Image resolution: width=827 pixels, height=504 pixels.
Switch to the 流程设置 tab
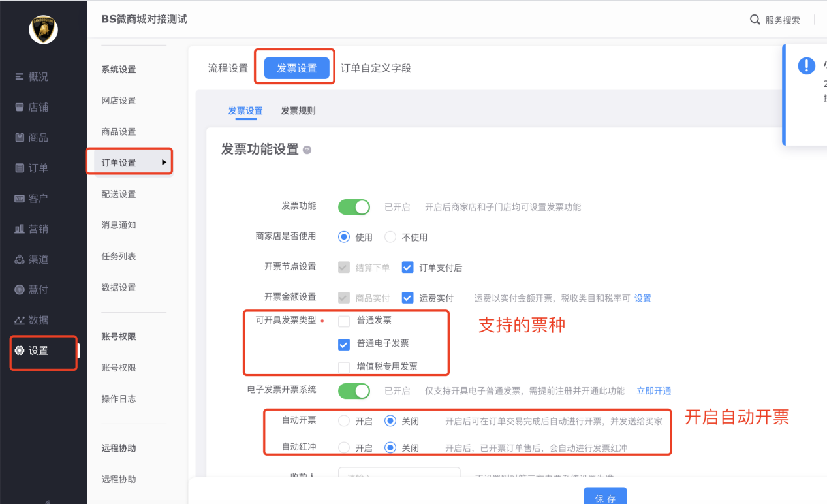pos(228,68)
